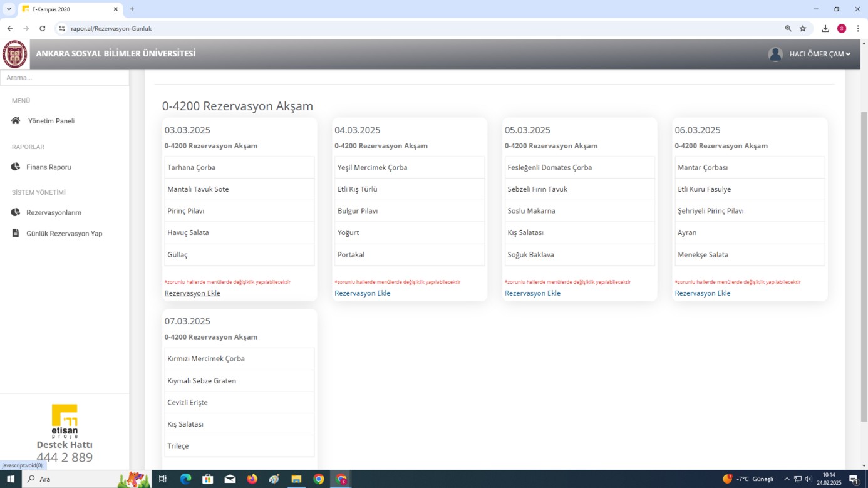This screenshot has height=488, width=868.
Task: Open the browser three-dot menu
Action: coord(858,28)
